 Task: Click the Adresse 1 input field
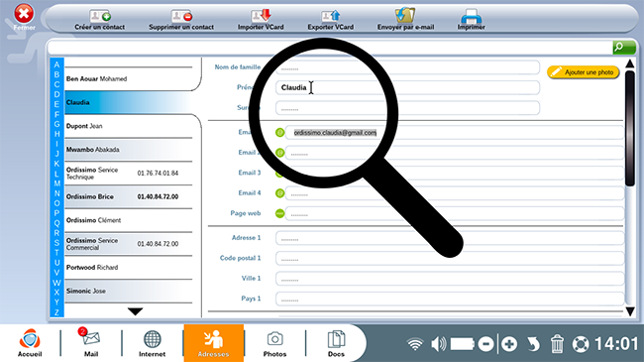point(450,238)
